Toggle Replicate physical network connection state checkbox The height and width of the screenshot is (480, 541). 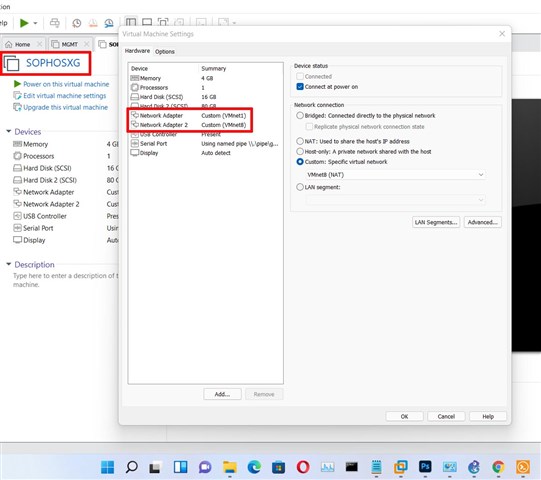click(x=309, y=127)
